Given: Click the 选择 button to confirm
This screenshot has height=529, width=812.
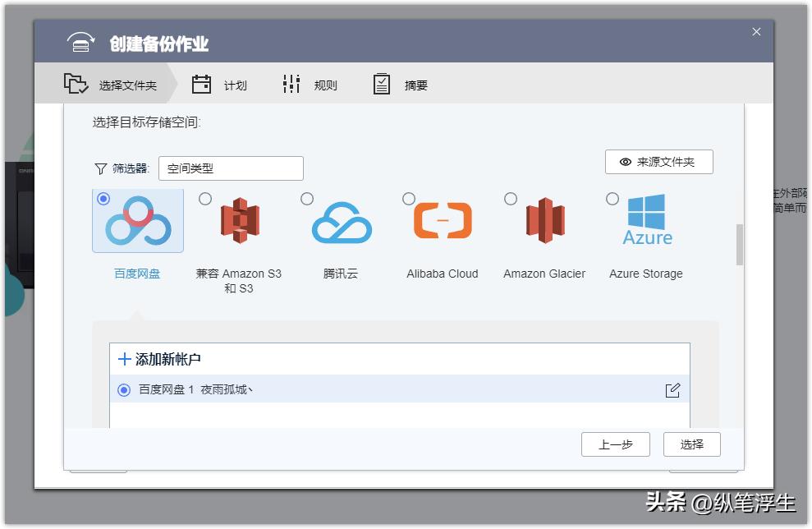Looking at the screenshot, I should click(x=691, y=444).
